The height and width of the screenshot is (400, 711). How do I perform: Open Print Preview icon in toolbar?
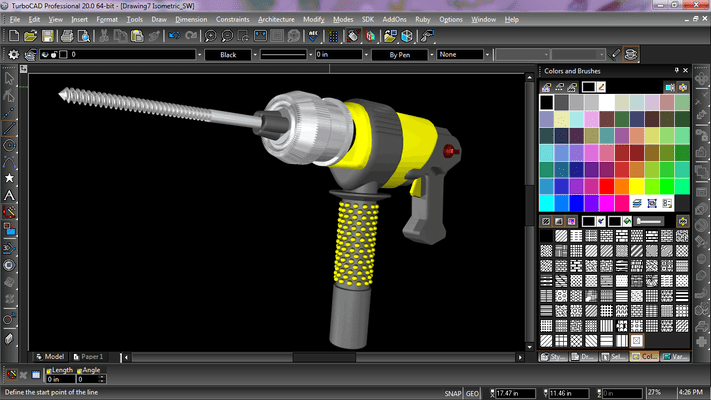tap(84, 36)
